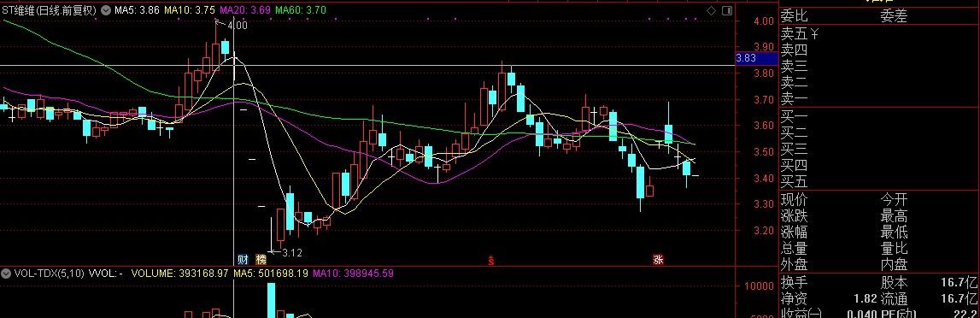Click the 最低 low price label
Image resolution: width=980 pixels, height=318 pixels.
[894, 233]
